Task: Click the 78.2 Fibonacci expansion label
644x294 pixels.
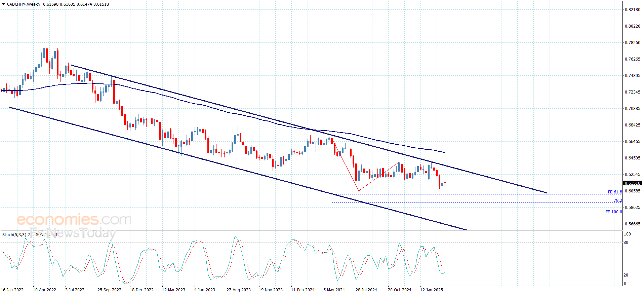Action: coord(618,200)
